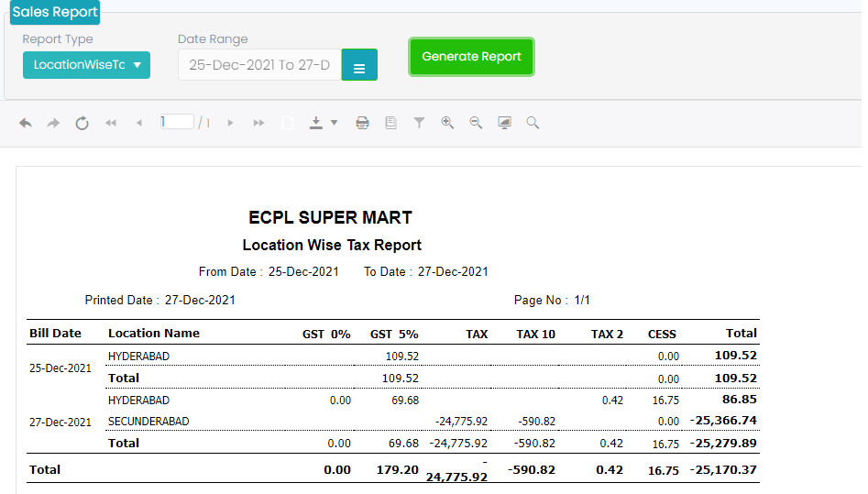
Task: Toggle full screen monitor view icon
Action: 504,123
